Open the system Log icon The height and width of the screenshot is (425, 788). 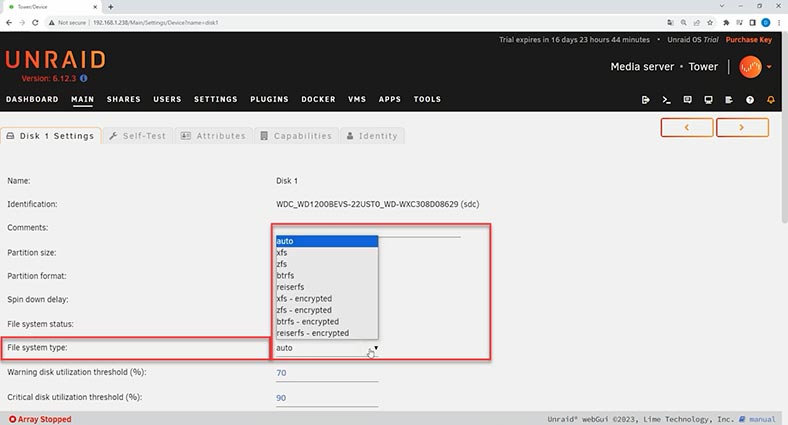coord(729,100)
